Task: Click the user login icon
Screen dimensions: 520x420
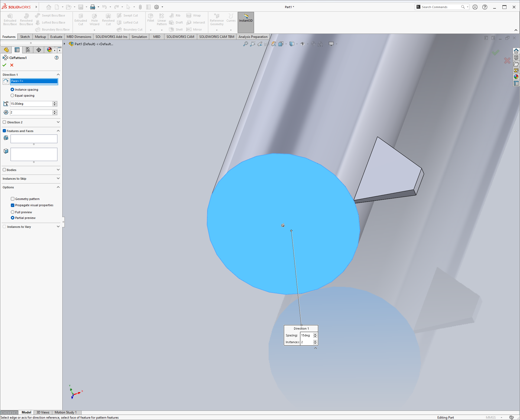Action: tap(475, 7)
